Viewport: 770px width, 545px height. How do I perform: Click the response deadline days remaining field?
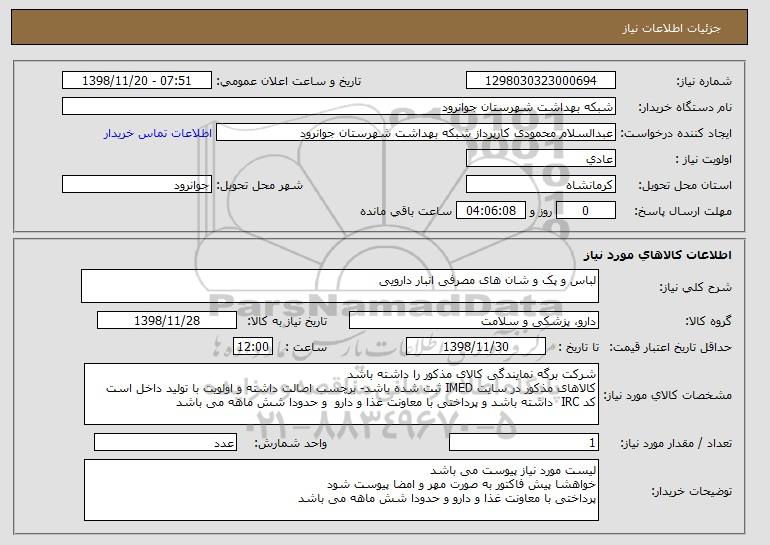tap(586, 211)
